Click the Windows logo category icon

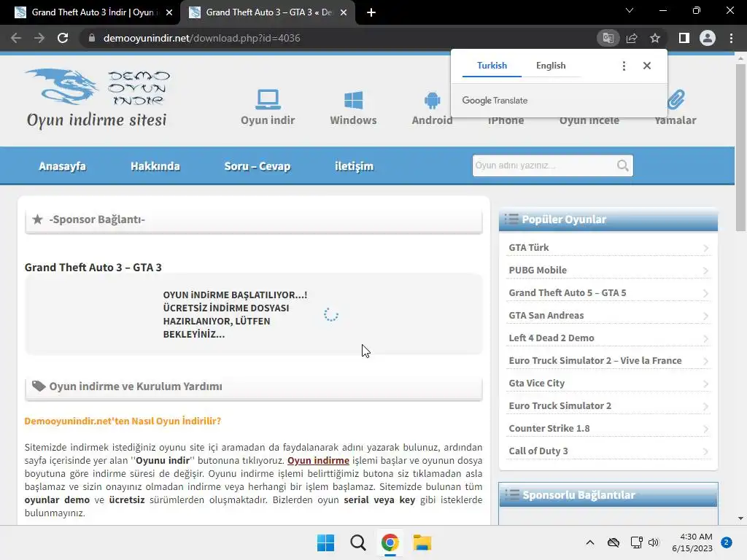[x=354, y=100]
